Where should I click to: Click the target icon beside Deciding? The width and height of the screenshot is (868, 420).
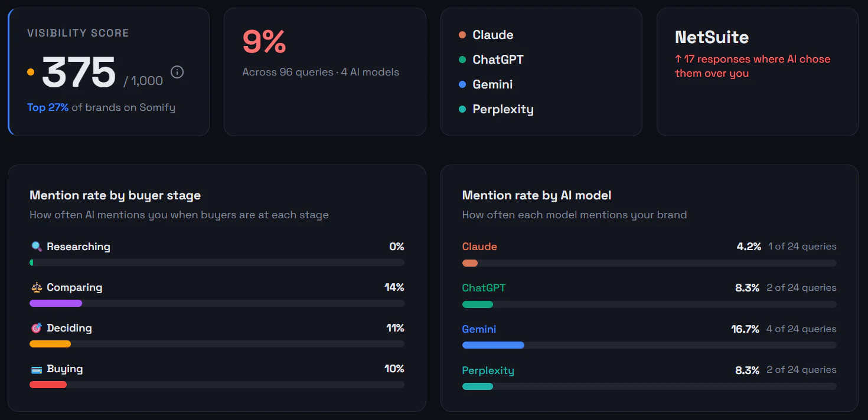pos(37,328)
